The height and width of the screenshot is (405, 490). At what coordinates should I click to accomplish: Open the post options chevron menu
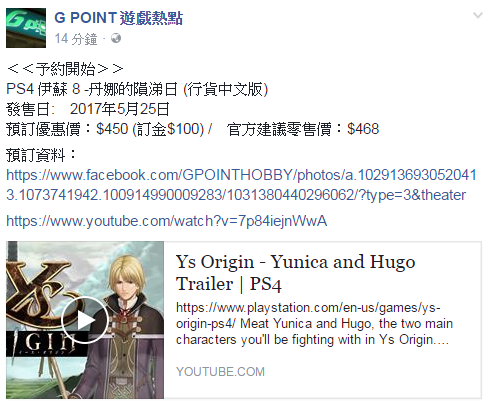478,15
